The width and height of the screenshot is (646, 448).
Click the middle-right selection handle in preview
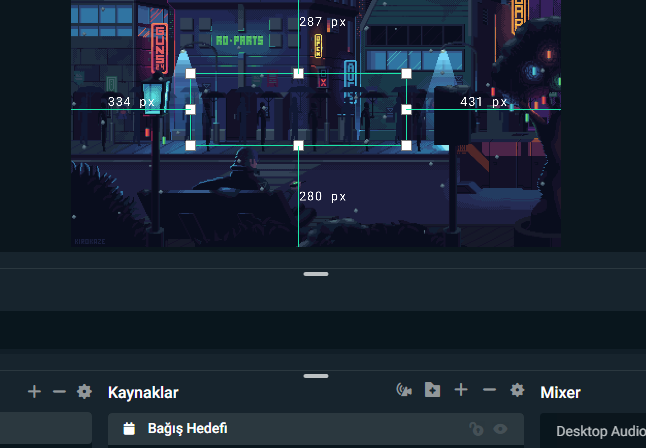click(x=406, y=110)
